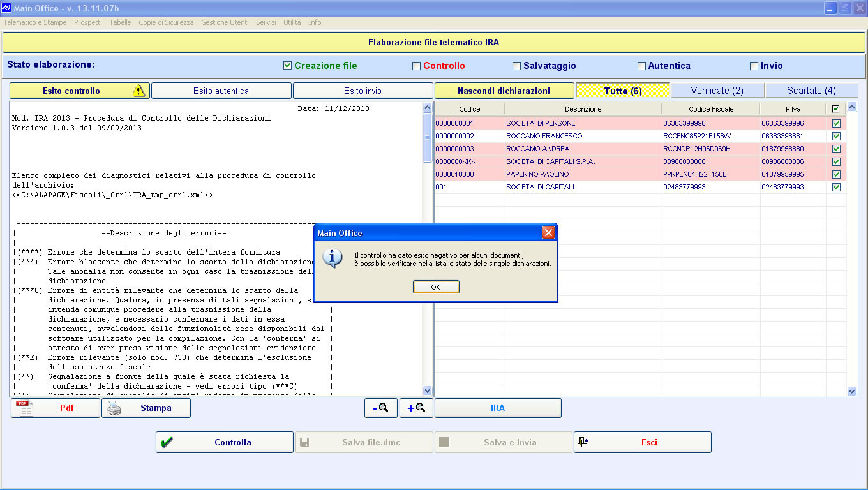Click the zoom in magnifier button
This screenshot has height=490, width=868.
(416, 408)
